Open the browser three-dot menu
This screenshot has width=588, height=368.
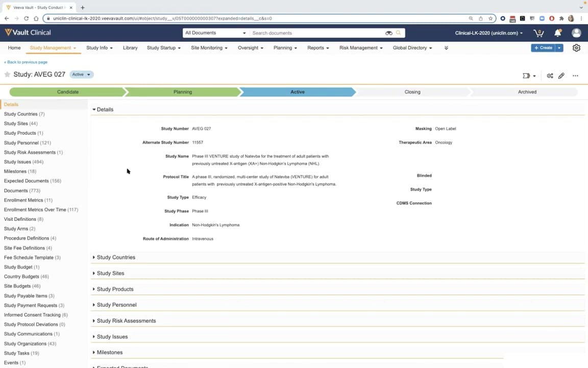tap(581, 18)
